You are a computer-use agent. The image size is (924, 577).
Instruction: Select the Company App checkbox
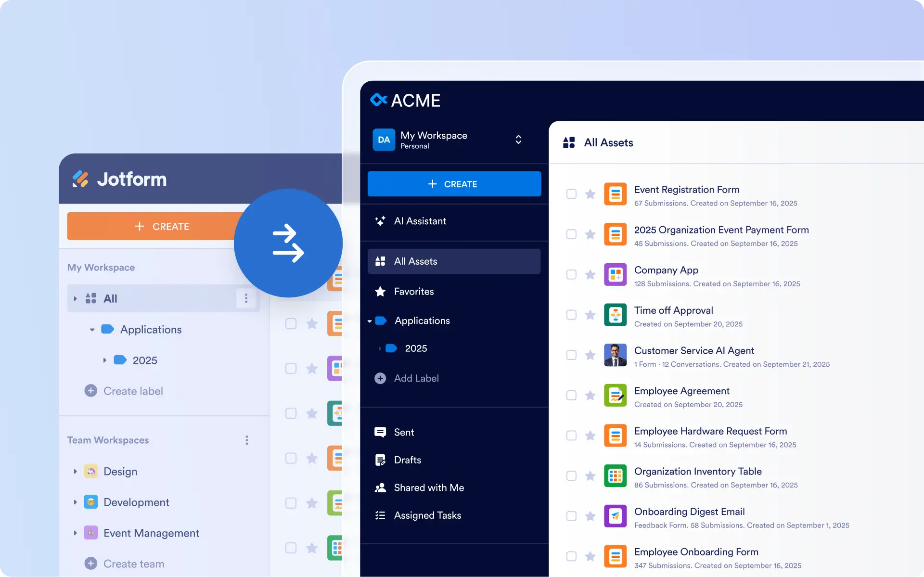point(571,275)
